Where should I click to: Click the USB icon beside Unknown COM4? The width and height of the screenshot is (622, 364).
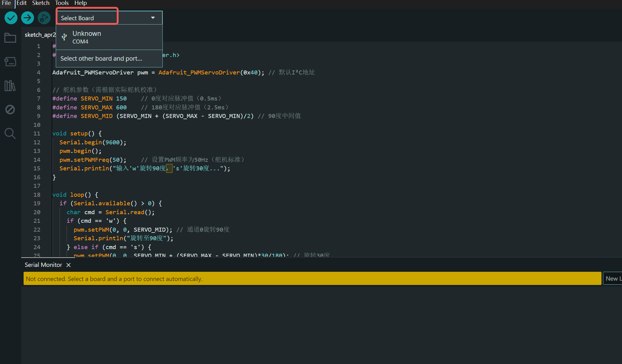pos(64,37)
